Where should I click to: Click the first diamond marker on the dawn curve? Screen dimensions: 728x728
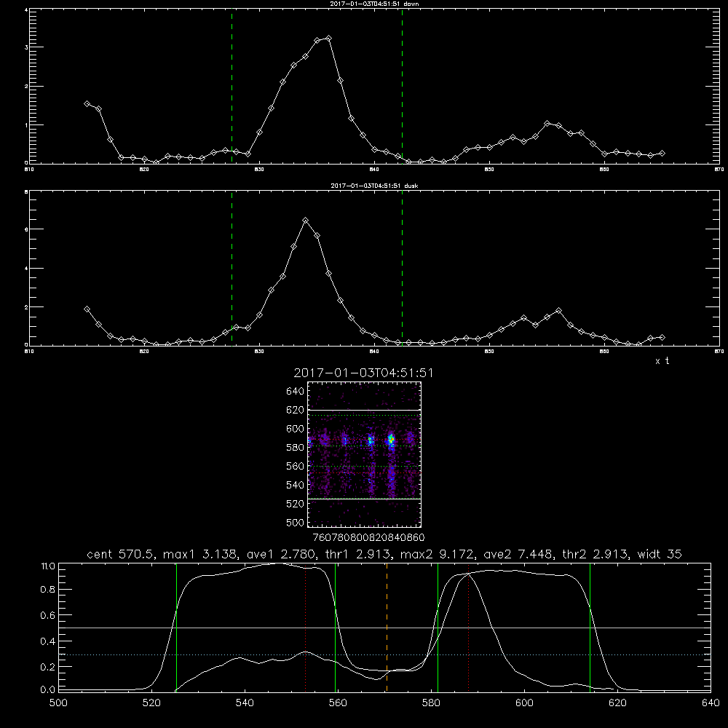[87, 104]
